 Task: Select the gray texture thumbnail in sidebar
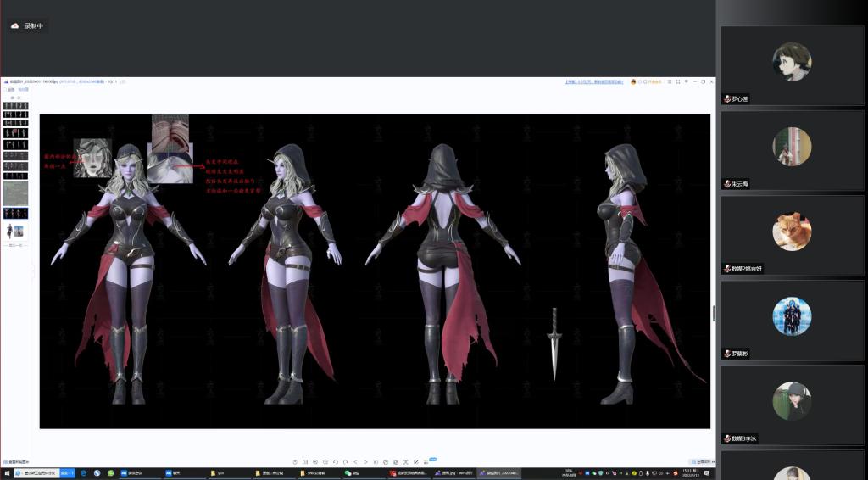tap(15, 193)
